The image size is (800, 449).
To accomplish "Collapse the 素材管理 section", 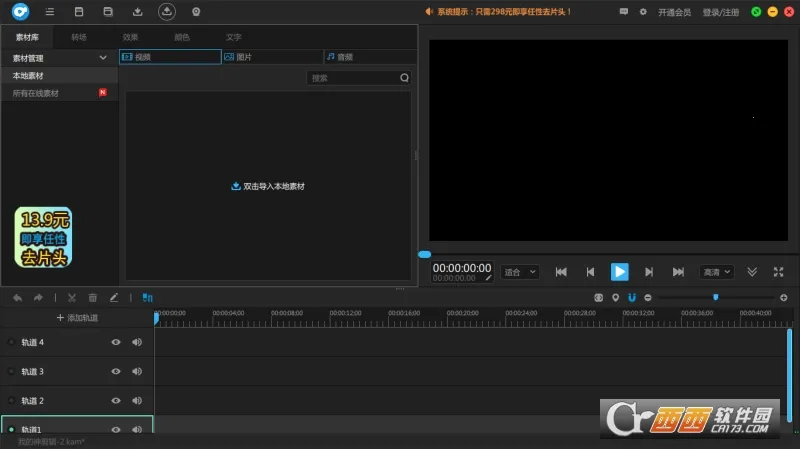I will pyautogui.click(x=103, y=58).
